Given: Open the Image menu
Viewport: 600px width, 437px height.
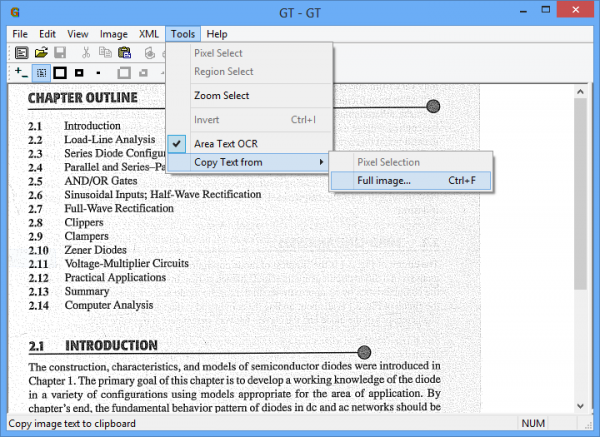Looking at the screenshot, I should [114, 34].
